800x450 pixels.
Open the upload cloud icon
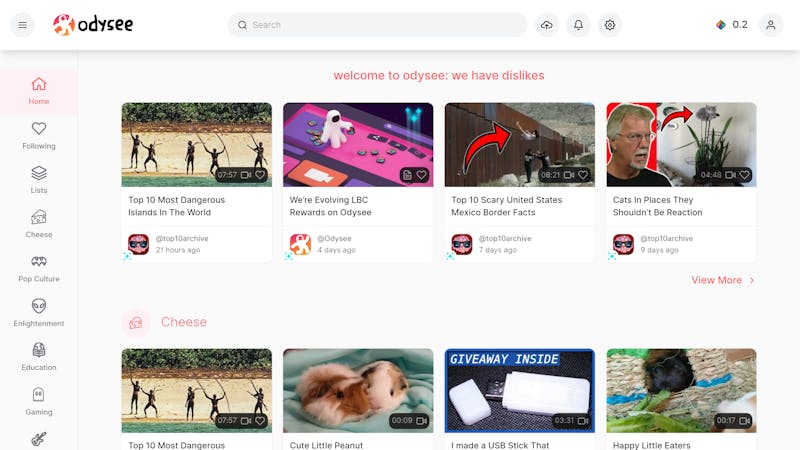(x=546, y=25)
